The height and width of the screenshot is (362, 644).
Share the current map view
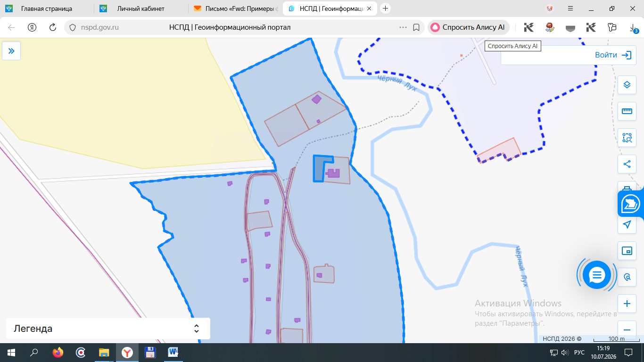tap(627, 164)
